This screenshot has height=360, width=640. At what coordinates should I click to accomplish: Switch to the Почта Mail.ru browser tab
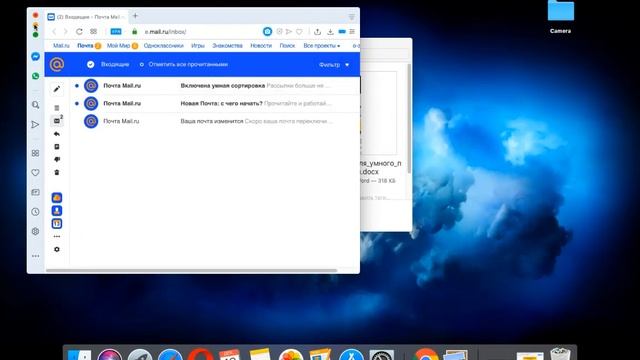[x=87, y=17]
